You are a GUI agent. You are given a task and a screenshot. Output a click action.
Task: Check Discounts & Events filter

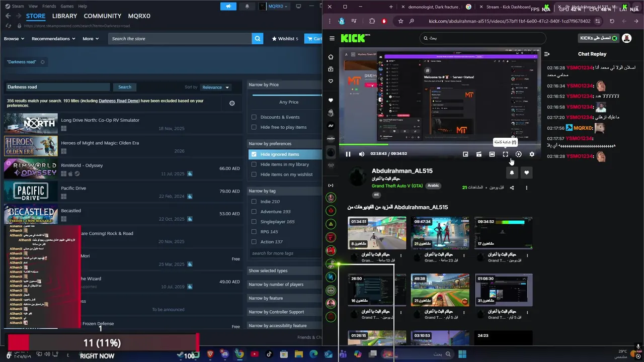coord(254,117)
